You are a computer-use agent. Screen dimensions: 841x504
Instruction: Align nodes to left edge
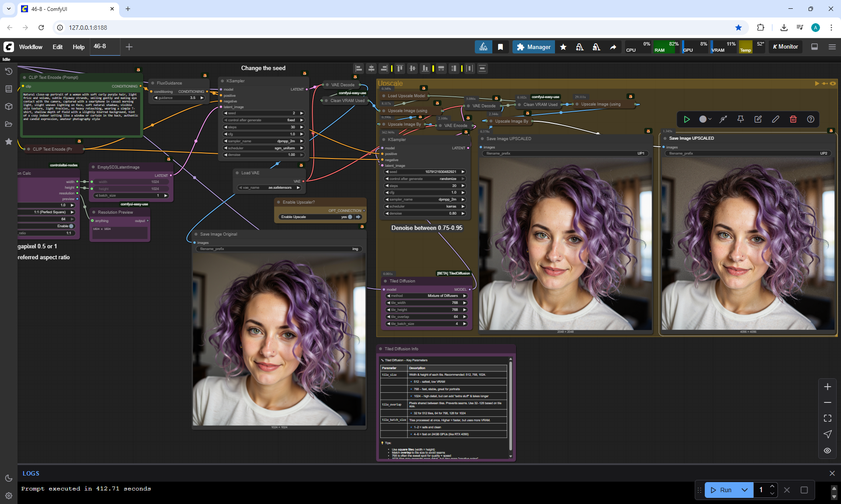point(359,68)
